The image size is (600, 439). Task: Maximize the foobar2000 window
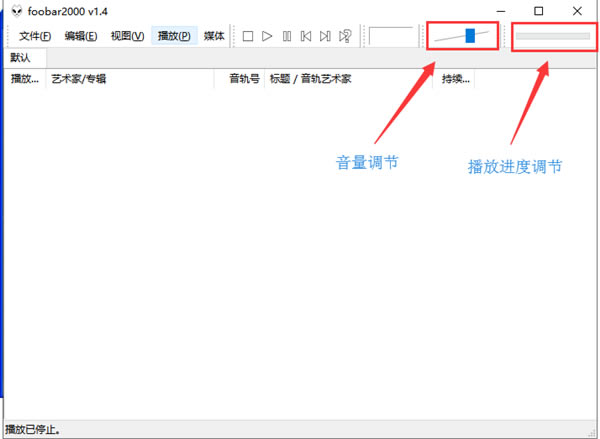(x=539, y=11)
